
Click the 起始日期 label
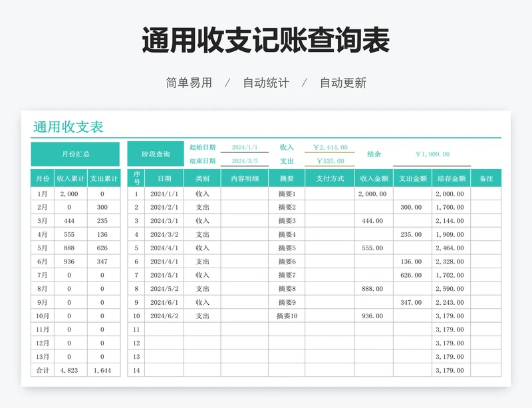(202, 147)
